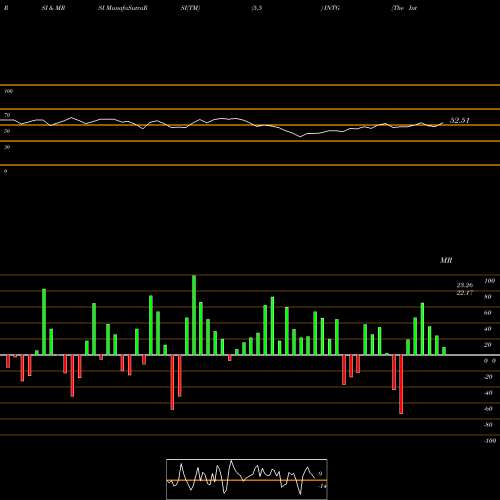Click the MR axis label 80
The width and height of the screenshot is (500, 500).
click(x=488, y=297)
